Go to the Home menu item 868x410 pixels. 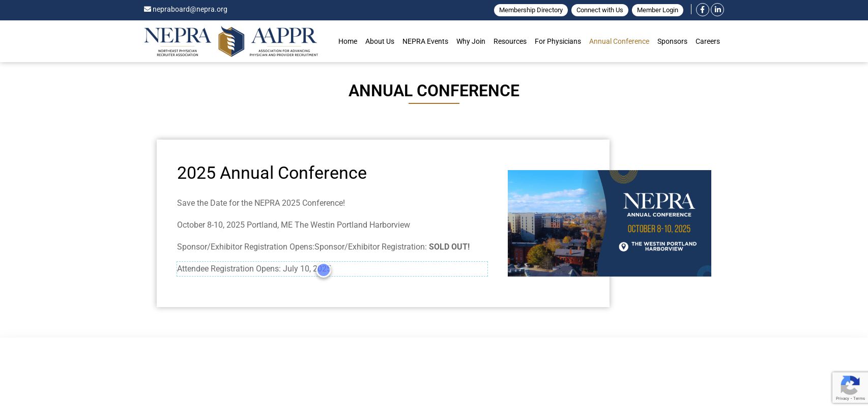(348, 41)
